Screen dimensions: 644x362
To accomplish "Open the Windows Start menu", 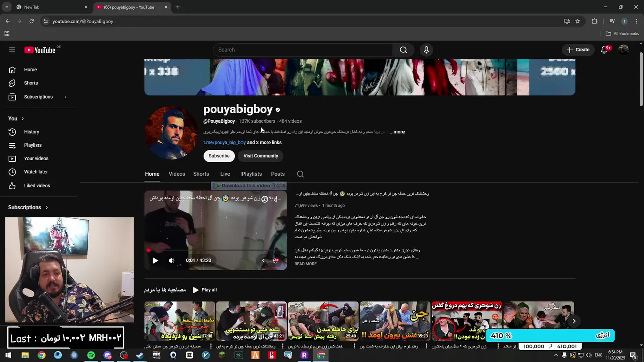I will pyautogui.click(x=8, y=355).
